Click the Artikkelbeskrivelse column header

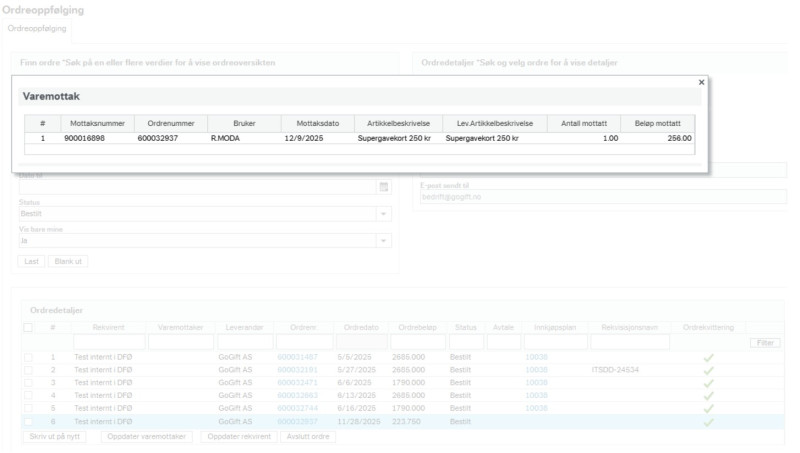(398, 123)
